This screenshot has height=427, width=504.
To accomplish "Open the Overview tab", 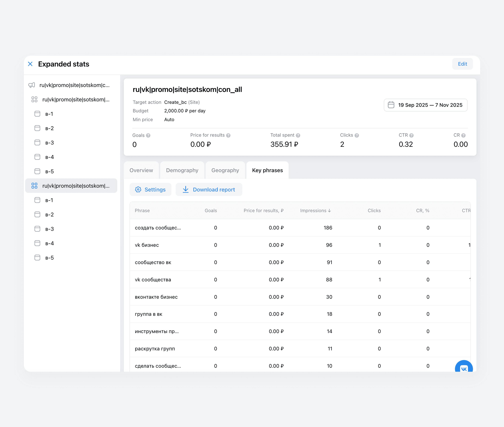I will coord(141,170).
